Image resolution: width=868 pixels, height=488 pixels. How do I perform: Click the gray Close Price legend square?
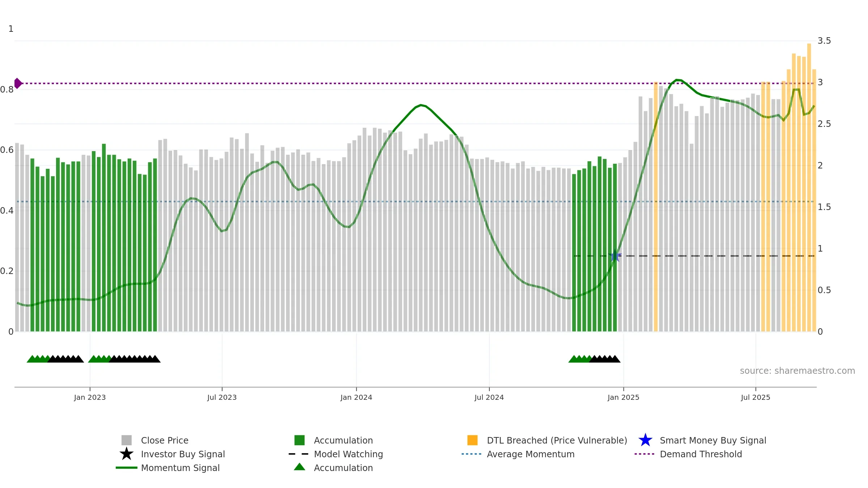click(126, 440)
